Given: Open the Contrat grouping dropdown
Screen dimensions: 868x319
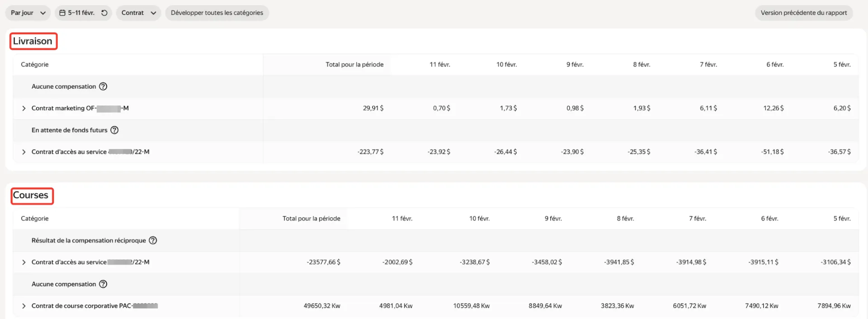Looking at the screenshot, I should (138, 13).
